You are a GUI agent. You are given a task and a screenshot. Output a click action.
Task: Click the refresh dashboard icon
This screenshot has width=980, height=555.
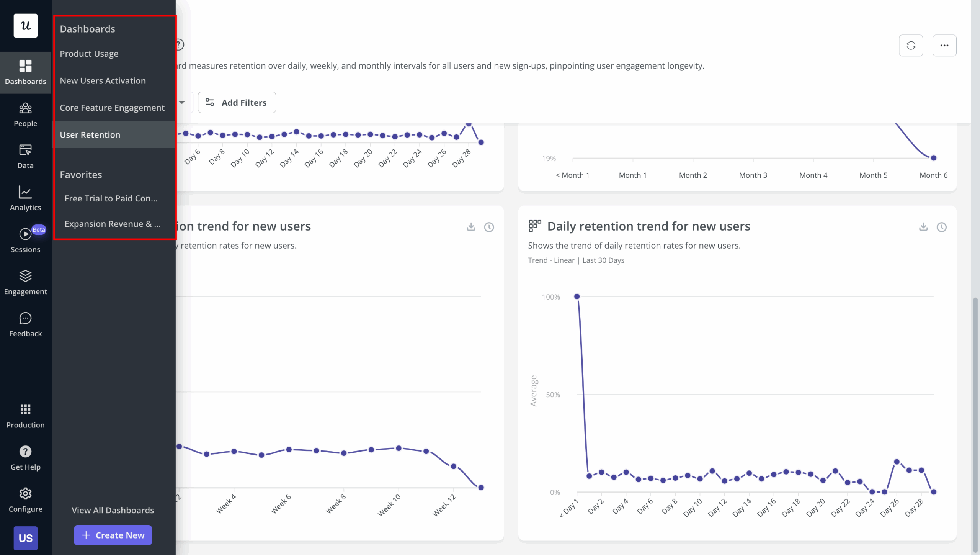(x=911, y=46)
